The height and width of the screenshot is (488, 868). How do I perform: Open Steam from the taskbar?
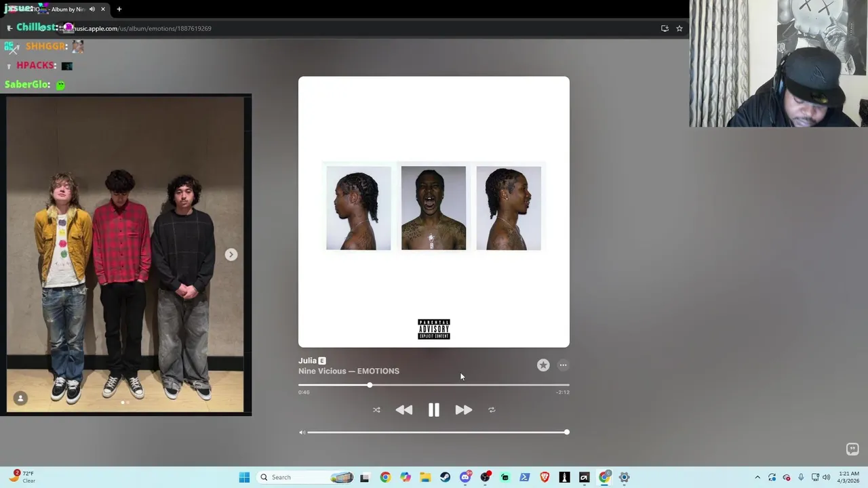click(446, 477)
